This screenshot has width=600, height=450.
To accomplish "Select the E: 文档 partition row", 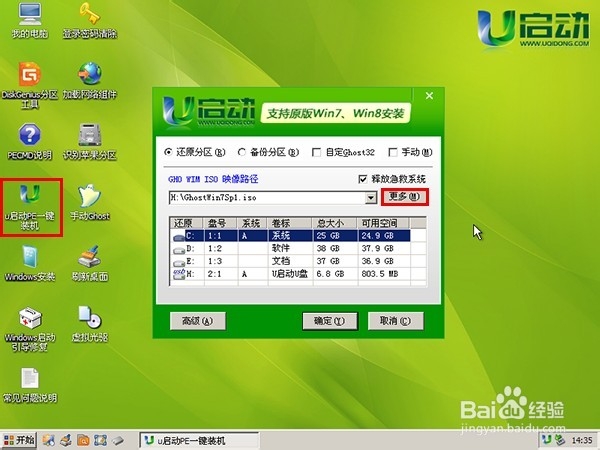I will point(291,261).
